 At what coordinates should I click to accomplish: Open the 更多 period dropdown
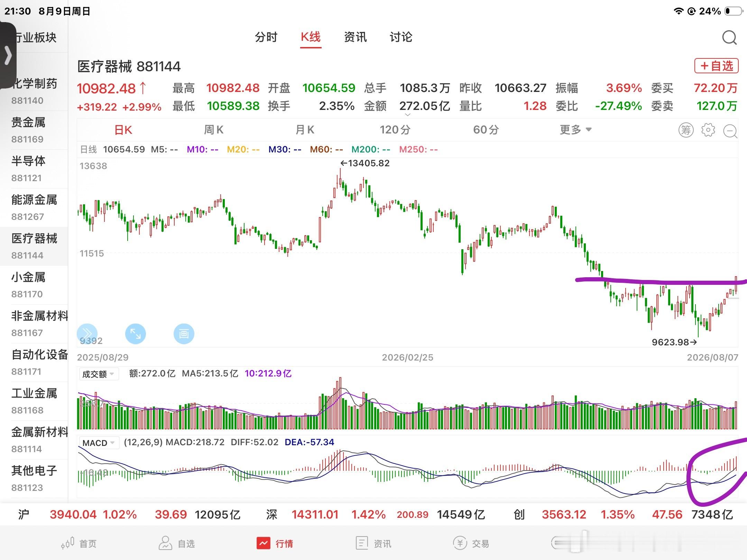tap(576, 130)
